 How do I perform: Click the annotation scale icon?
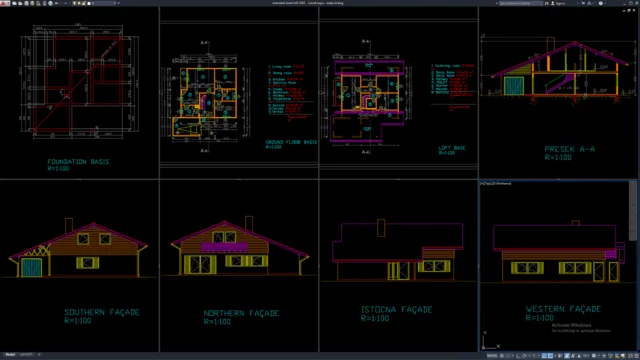(579, 356)
